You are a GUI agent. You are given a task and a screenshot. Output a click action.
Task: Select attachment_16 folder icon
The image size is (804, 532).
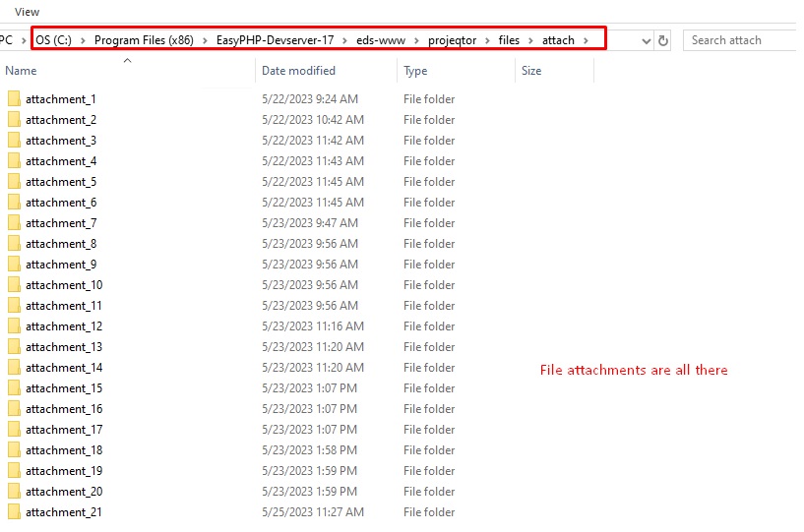click(15, 408)
